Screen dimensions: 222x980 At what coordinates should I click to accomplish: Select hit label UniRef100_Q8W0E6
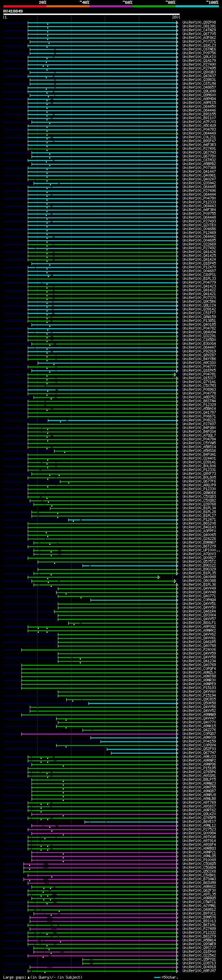[199, 493]
